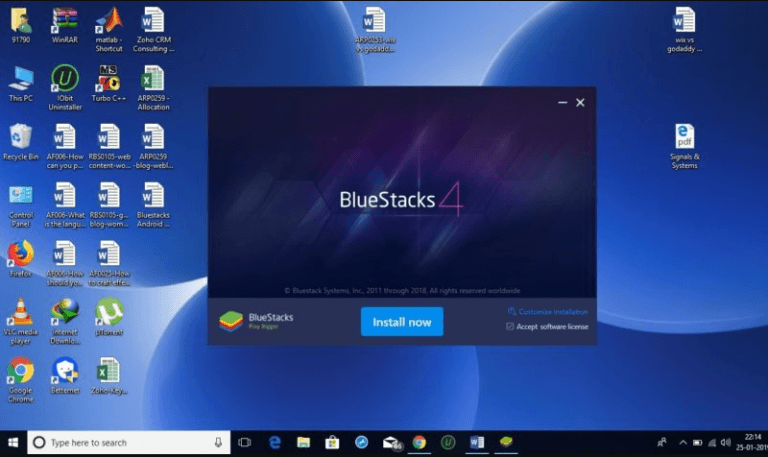Select the WinRAR desktop icon

(65, 22)
